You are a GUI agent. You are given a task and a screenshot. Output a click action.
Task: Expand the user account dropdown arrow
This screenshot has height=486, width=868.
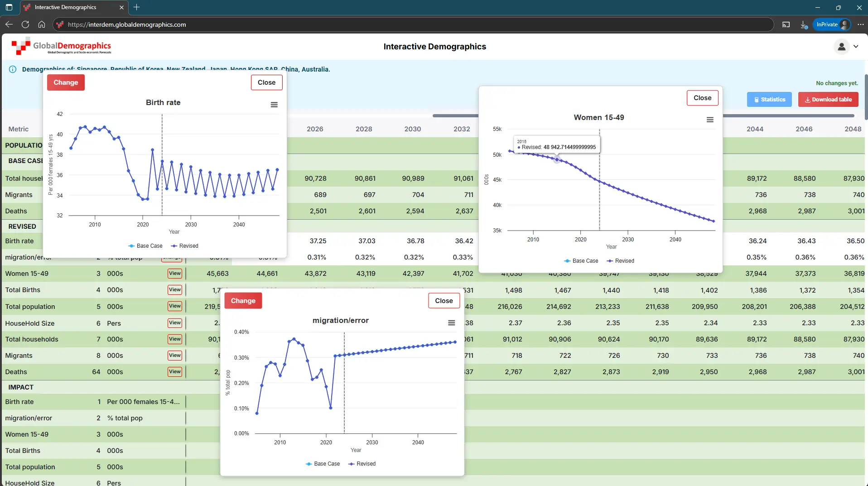[856, 47]
